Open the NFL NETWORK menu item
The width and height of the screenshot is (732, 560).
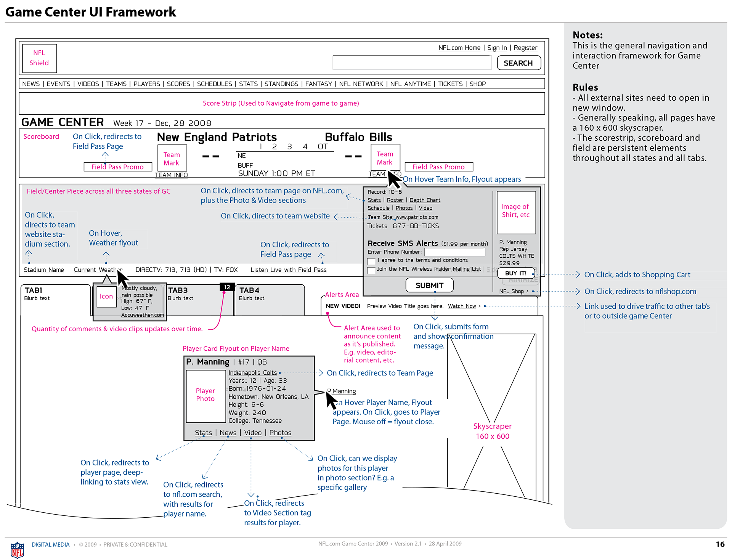(x=361, y=84)
